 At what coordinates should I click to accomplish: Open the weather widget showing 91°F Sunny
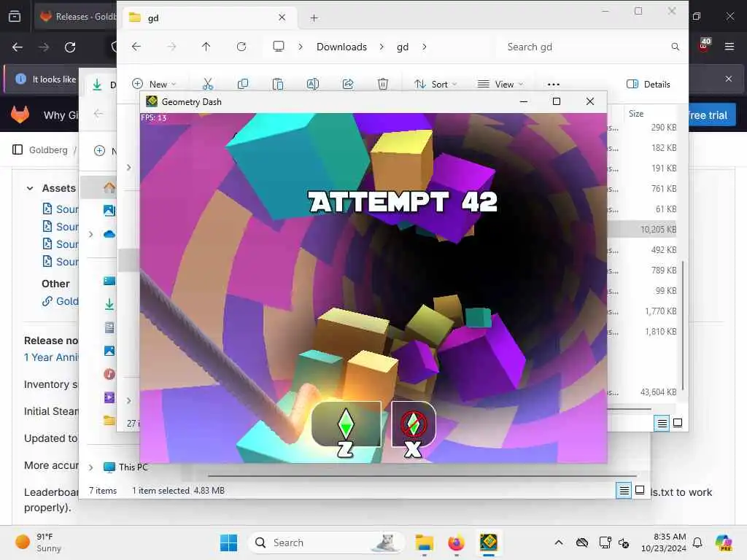point(38,542)
